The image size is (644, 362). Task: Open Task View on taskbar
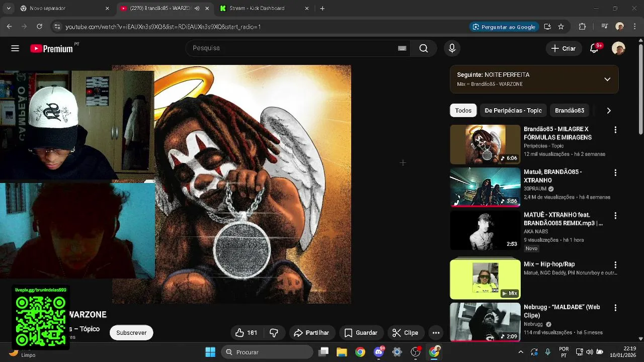(x=324, y=352)
